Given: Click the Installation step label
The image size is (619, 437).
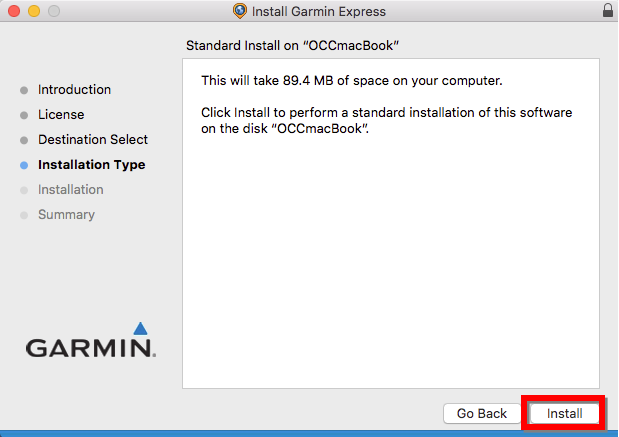Looking at the screenshot, I should tap(70, 190).
